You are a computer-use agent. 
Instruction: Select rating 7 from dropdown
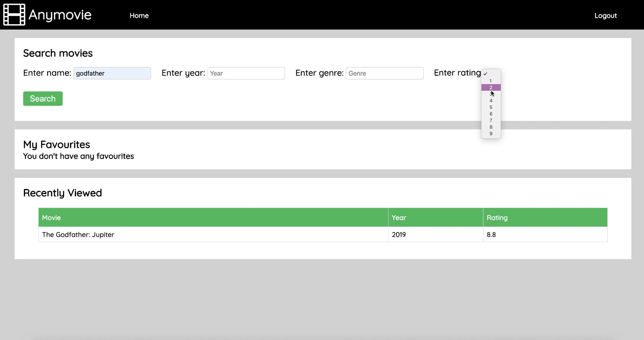click(x=491, y=121)
